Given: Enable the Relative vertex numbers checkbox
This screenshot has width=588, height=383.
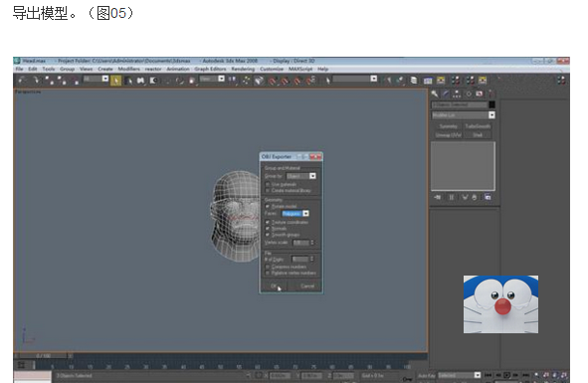Looking at the screenshot, I should (268, 273).
